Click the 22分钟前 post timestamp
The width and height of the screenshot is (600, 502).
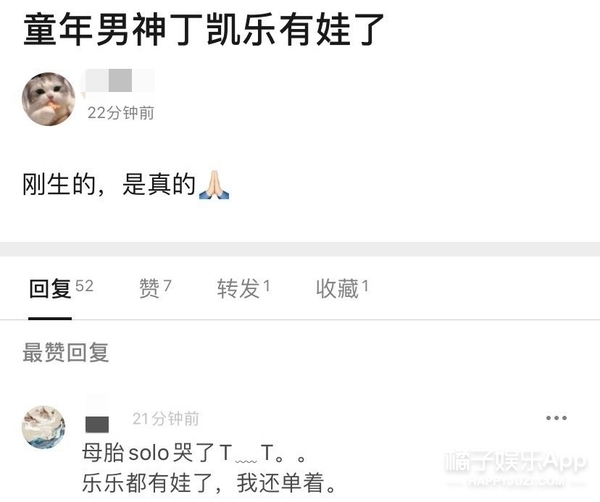click(x=121, y=113)
